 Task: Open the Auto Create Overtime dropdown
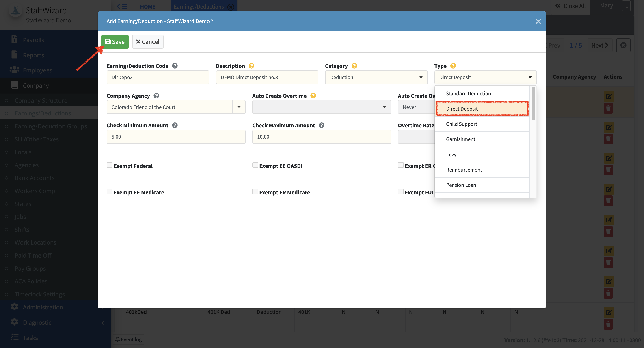point(385,107)
